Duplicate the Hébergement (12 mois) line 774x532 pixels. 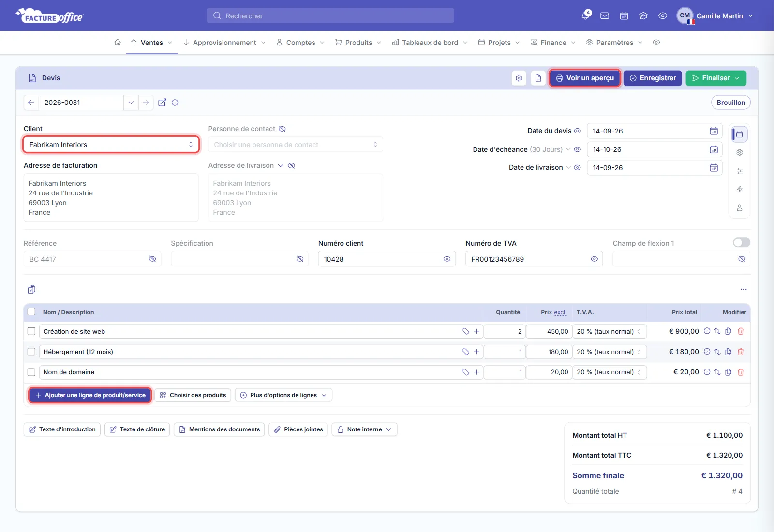[729, 352]
